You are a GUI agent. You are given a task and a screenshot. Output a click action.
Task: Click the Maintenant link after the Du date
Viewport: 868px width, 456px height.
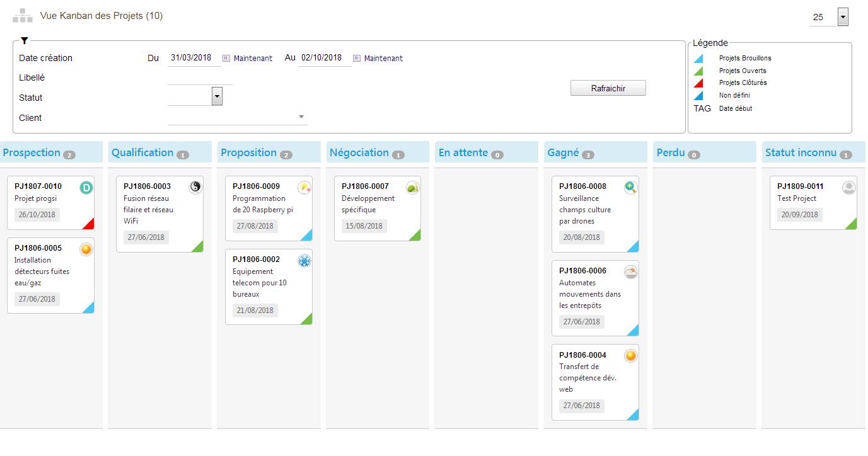[253, 58]
